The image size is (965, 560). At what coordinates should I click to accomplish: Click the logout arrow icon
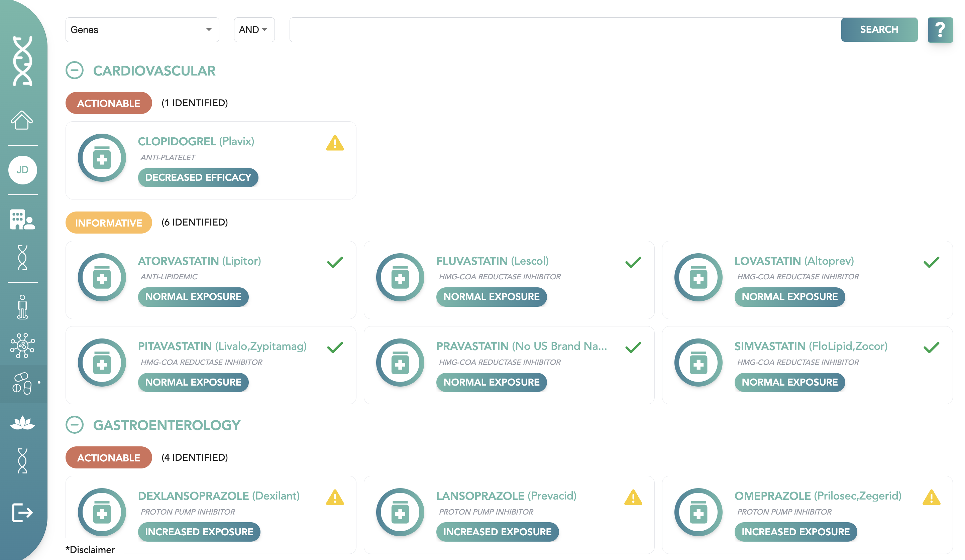(x=22, y=513)
